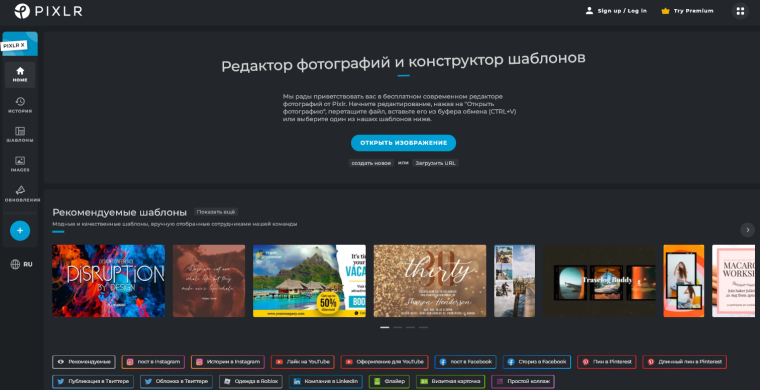760x390 pixels.
Task: Open the RU language selector
Action: tap(22, 264)
